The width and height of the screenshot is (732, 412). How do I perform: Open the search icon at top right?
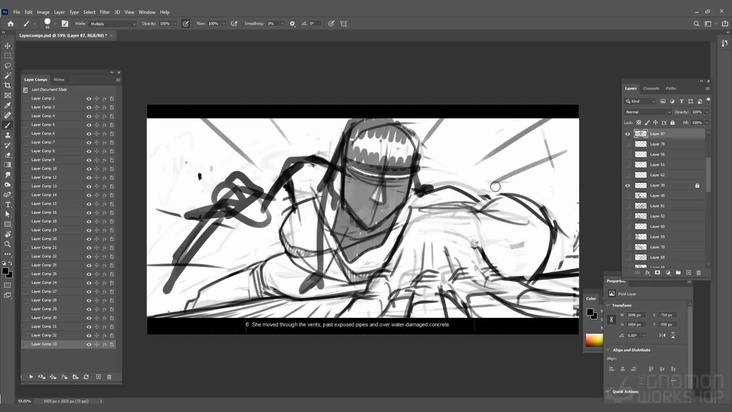click(696, 23)
